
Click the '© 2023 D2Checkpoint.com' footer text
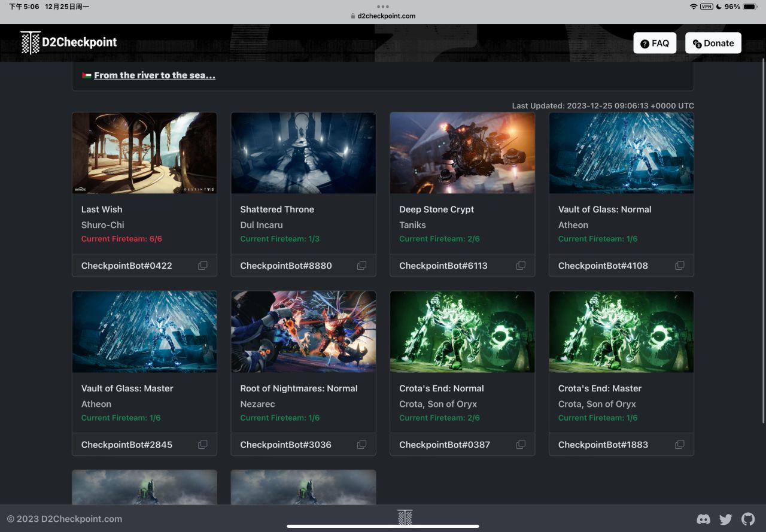pos(65,519)
